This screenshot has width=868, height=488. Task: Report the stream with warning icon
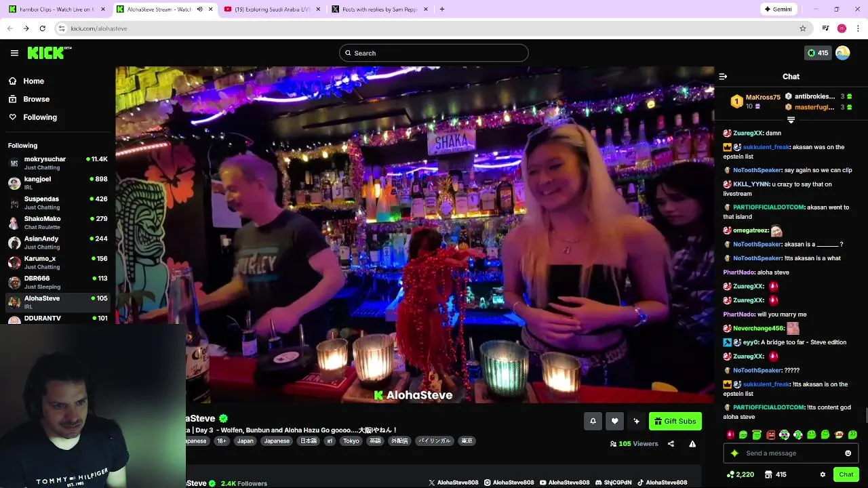click(x=692, y=444)
